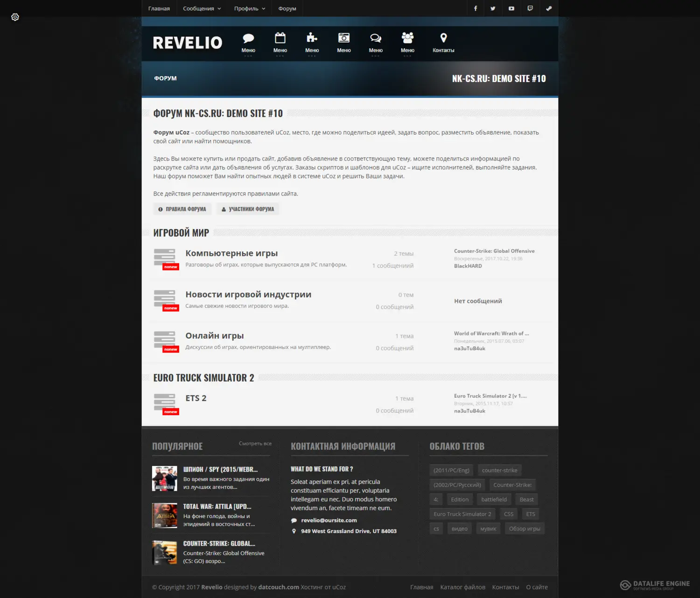700x598 pixels.
Task: Open the ШПИОН / SPY thumbnail
Action: pos(165,478)
